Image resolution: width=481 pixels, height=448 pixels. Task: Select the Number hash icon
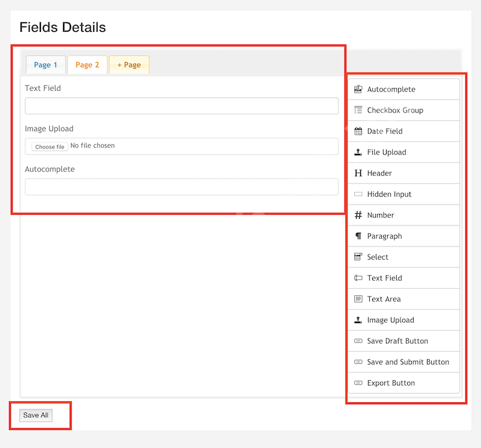(358, 215)
